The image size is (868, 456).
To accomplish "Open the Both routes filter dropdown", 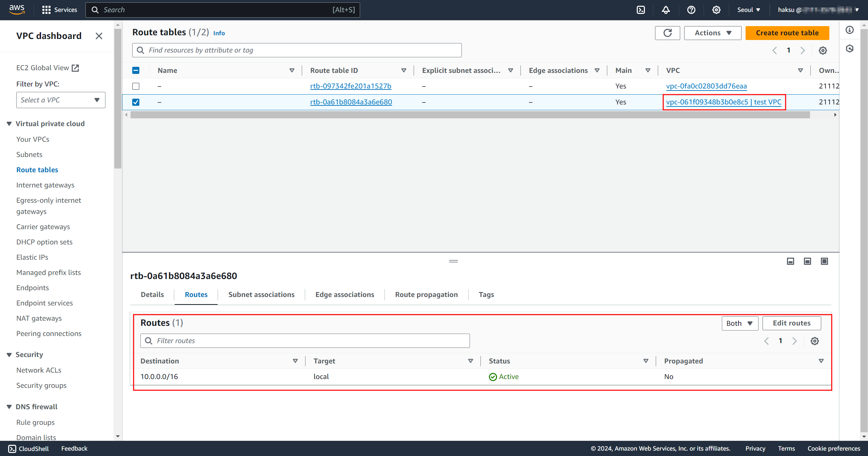I will pyautogui.click(x=739, y=323).
